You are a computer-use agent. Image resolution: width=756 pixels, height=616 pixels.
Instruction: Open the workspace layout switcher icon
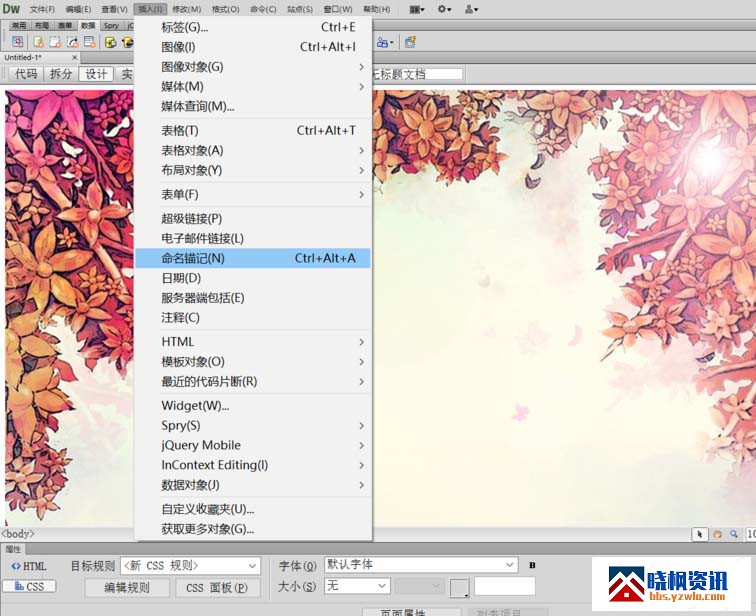coord(417,9)
